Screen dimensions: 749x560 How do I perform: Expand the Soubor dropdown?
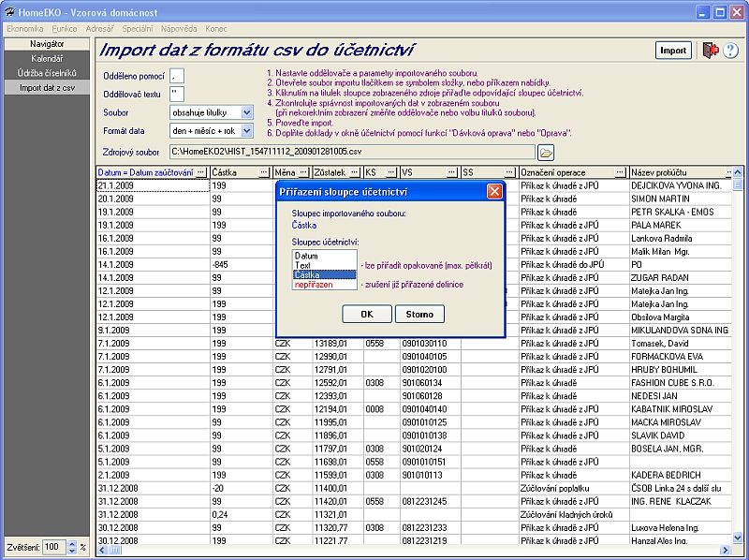[x=247, y=111]
